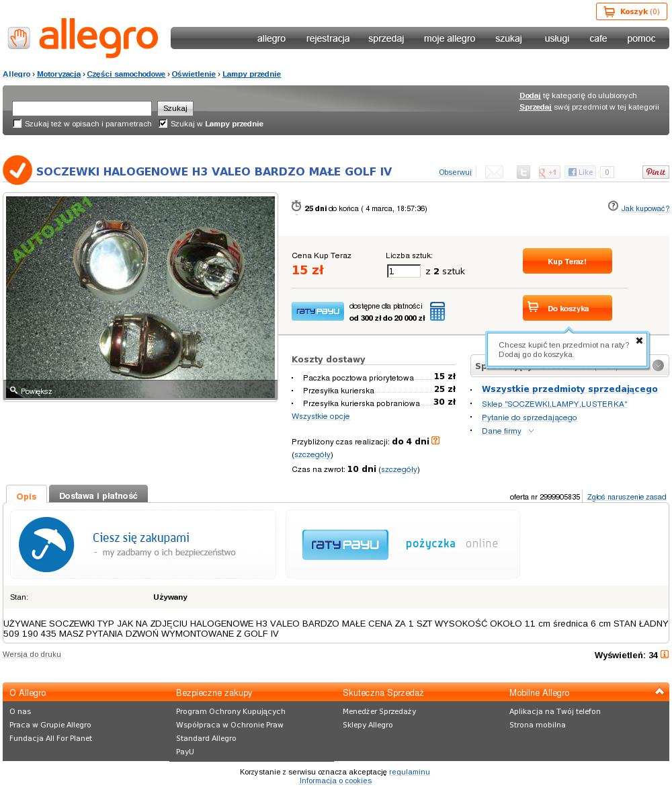The image size is (672, 794).
Task: Open the moje allegro menu
Action: [x=450, y=38]
